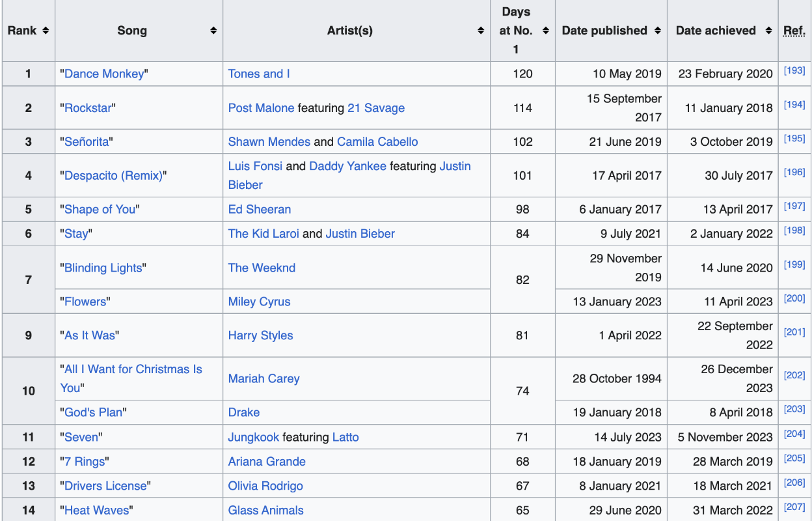The image size is (812, 521).
Task: Click sort arrows in Song column header
Action: pos(213,31)
